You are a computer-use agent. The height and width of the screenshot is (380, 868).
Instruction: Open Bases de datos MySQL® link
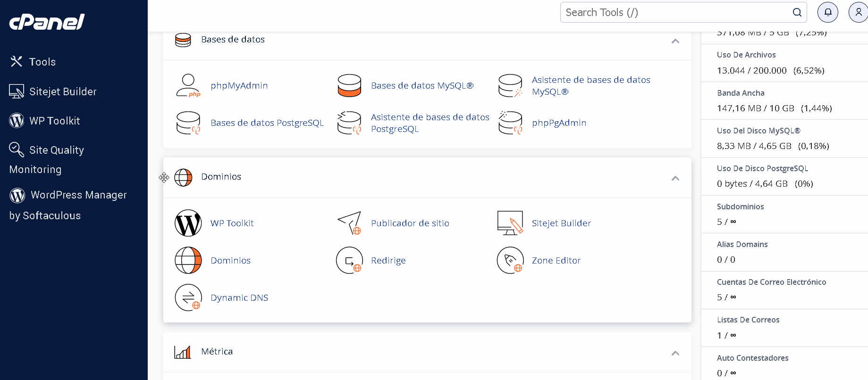coord(422,85)
